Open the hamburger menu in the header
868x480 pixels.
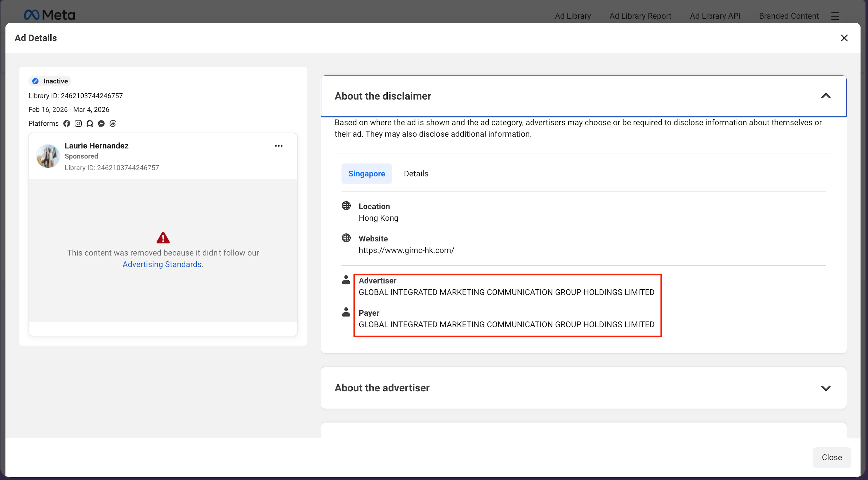point(835,16)
